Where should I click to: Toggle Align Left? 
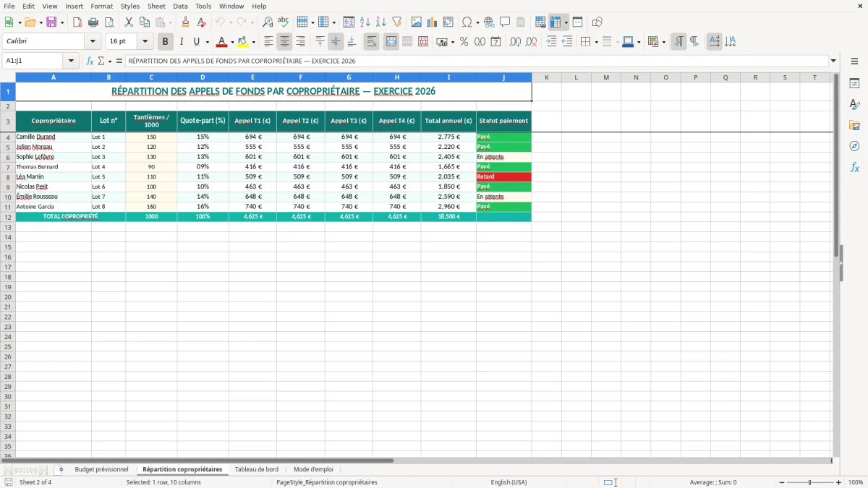tap(268, 42)
